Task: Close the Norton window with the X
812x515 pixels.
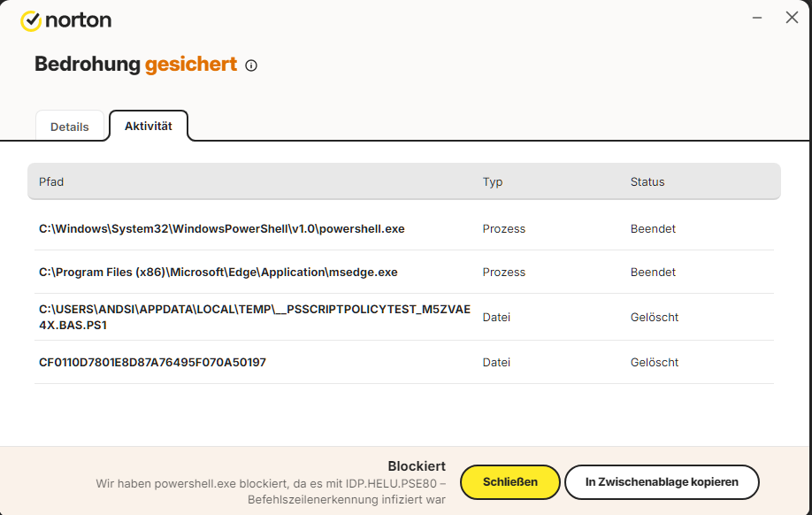Action: point(792,18)
